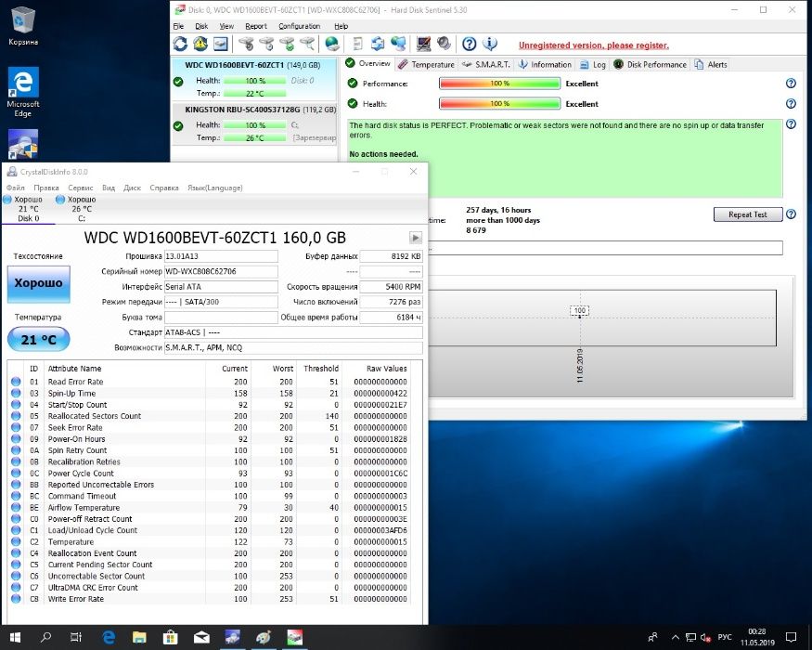Show hidden tray icons chevron
This screenshot has width=812, height=650.
click(x=676, y=637)
